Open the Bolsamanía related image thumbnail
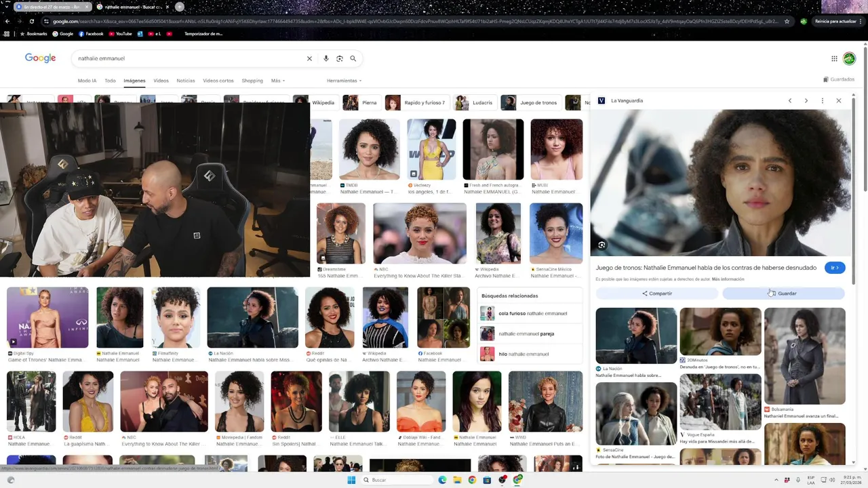 tap(804, 356)
